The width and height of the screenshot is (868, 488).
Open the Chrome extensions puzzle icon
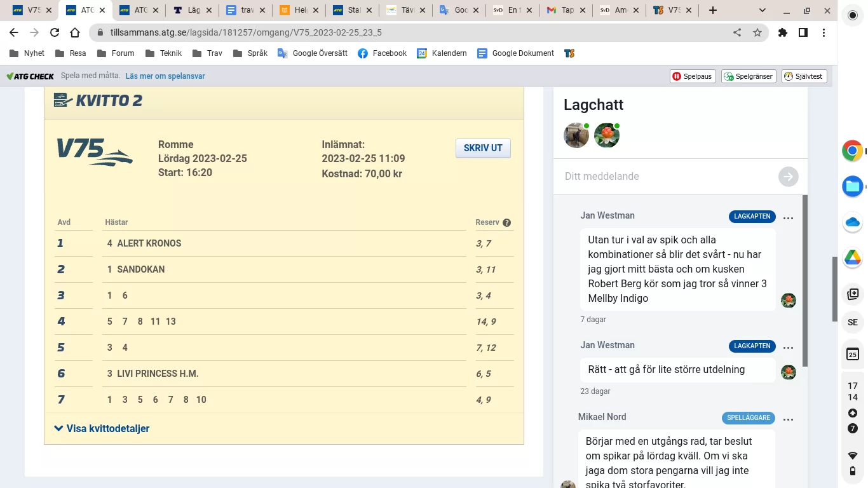coord(783,32)
